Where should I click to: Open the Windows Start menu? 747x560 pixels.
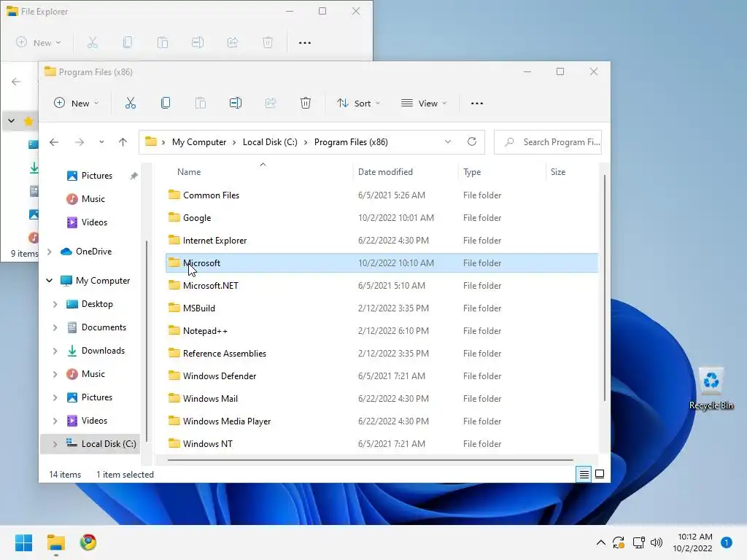click(x=23, y=542)
